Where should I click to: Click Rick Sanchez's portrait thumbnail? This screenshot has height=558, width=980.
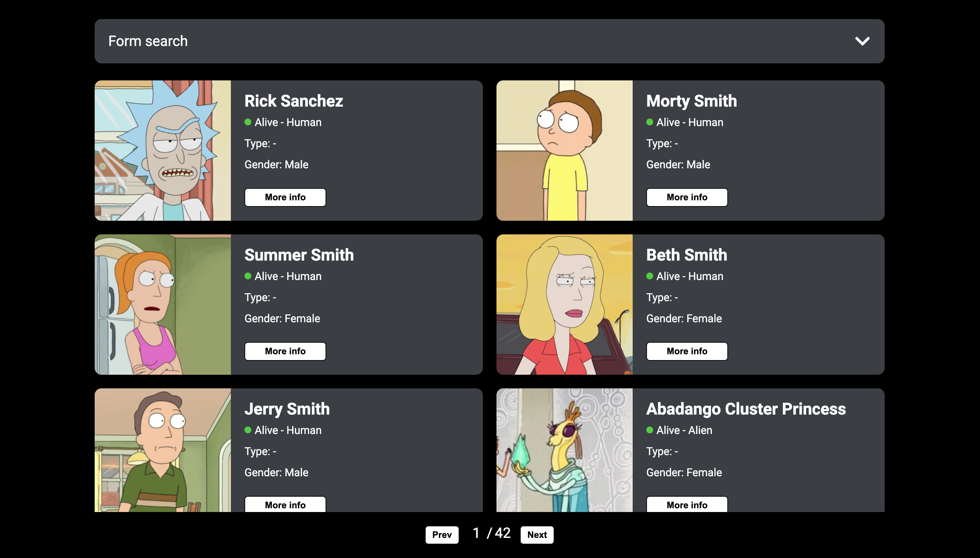(163, 150)
